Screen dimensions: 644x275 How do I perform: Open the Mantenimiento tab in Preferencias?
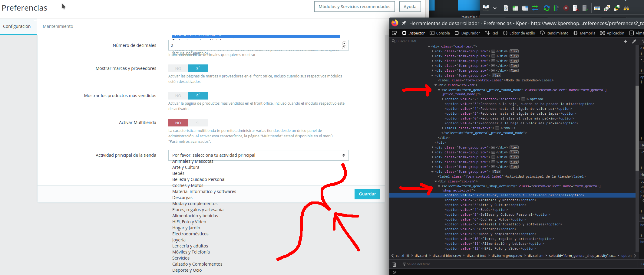58,26
